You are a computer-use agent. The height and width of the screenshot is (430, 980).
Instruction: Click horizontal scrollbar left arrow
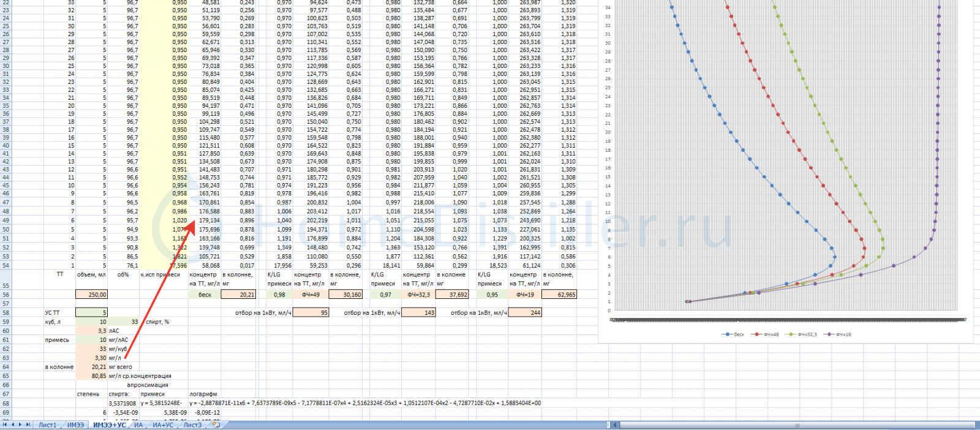(615, 424)
